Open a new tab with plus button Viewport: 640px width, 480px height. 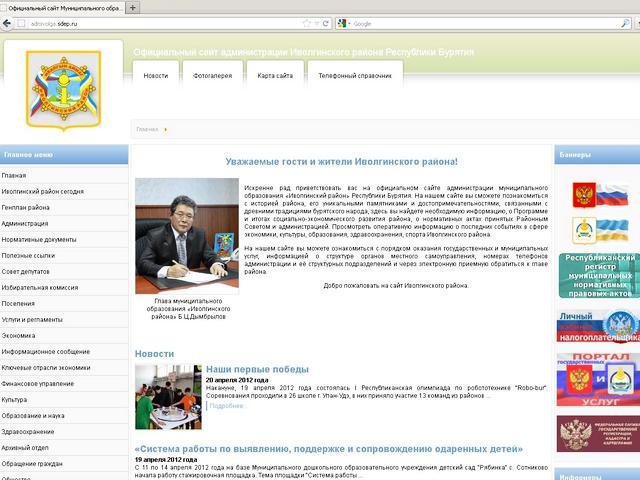coord(133,7)
